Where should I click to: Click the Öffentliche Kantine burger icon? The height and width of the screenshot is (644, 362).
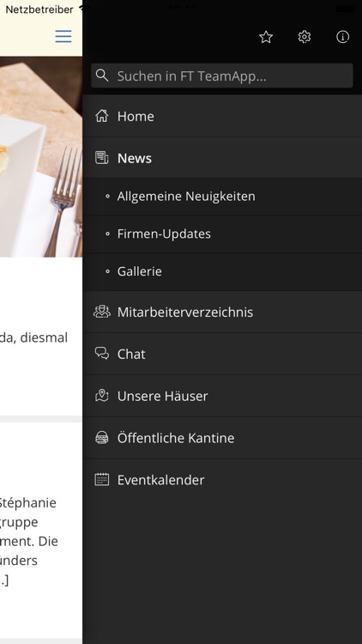click(102, 437)
